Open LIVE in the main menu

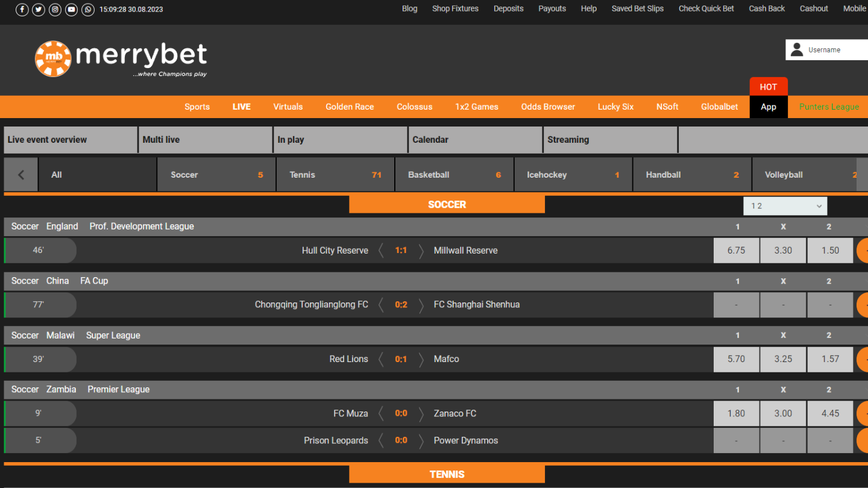(242, 107)
